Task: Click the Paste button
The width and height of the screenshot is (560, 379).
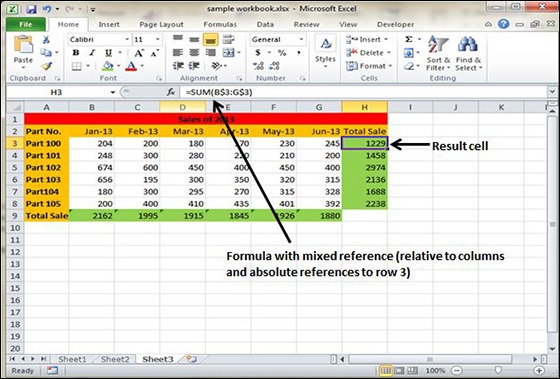Action: pos(23,52)
